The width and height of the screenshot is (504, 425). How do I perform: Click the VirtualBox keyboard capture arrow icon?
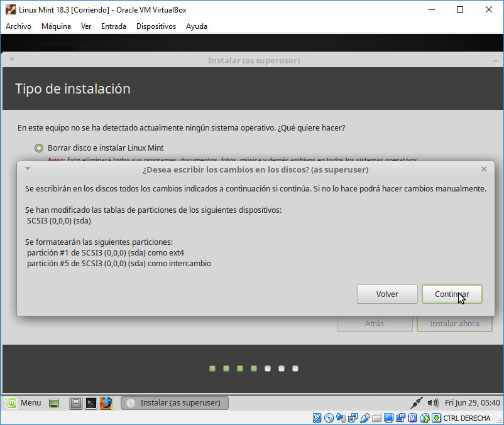coord(437,418)
